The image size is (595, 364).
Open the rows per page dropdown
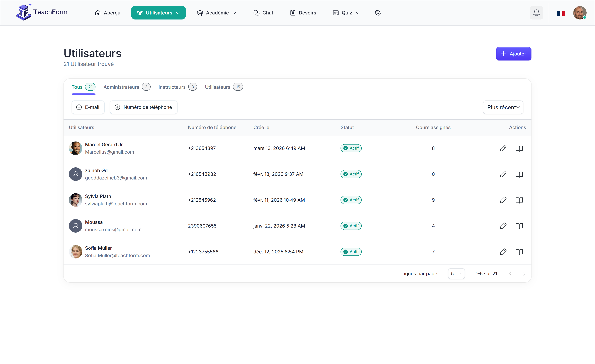(x=456, y=273)
